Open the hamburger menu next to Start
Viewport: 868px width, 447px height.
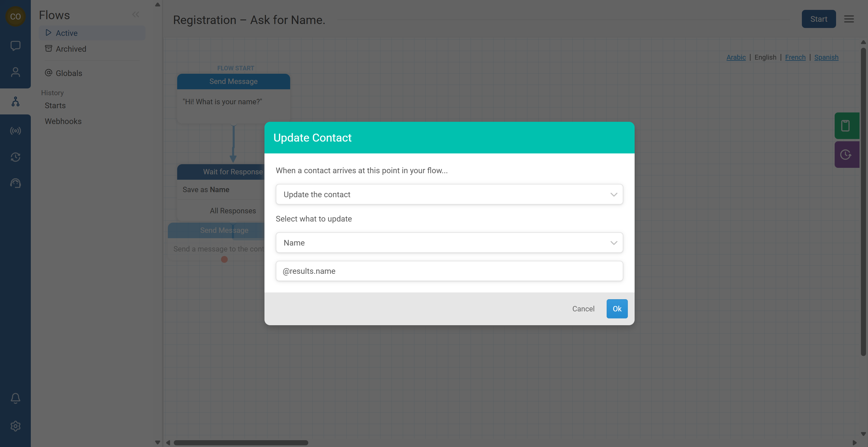coord(849,19)
